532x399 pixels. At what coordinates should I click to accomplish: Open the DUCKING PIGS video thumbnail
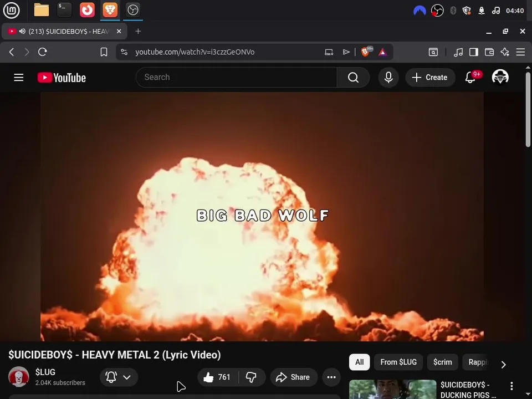(x=392, y=389)
